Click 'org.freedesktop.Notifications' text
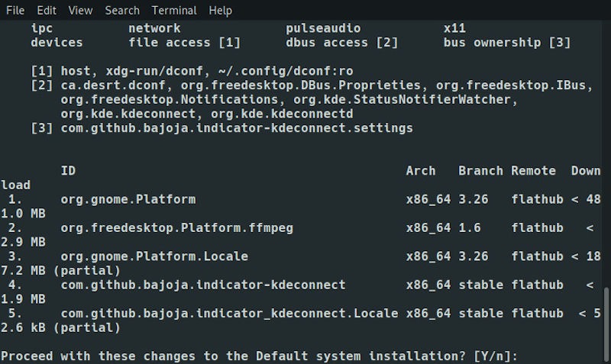This screenshot has width=611, height=364. tap(170, 99)
